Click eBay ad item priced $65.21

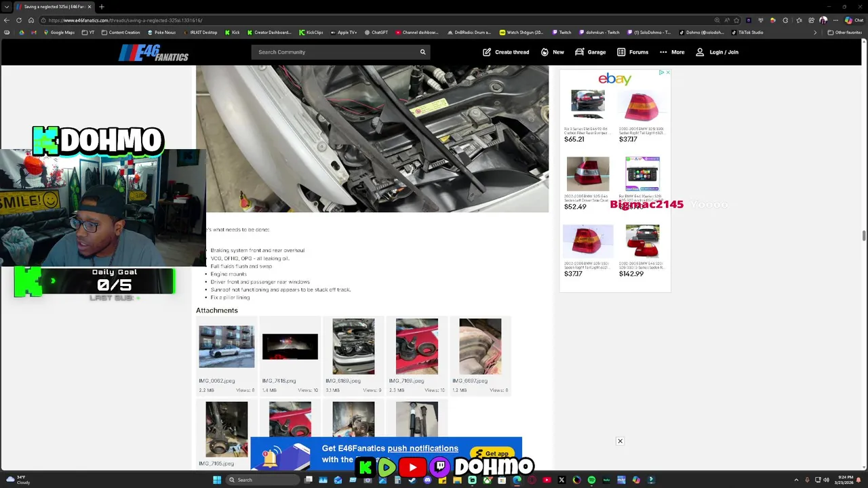(588, 115)
